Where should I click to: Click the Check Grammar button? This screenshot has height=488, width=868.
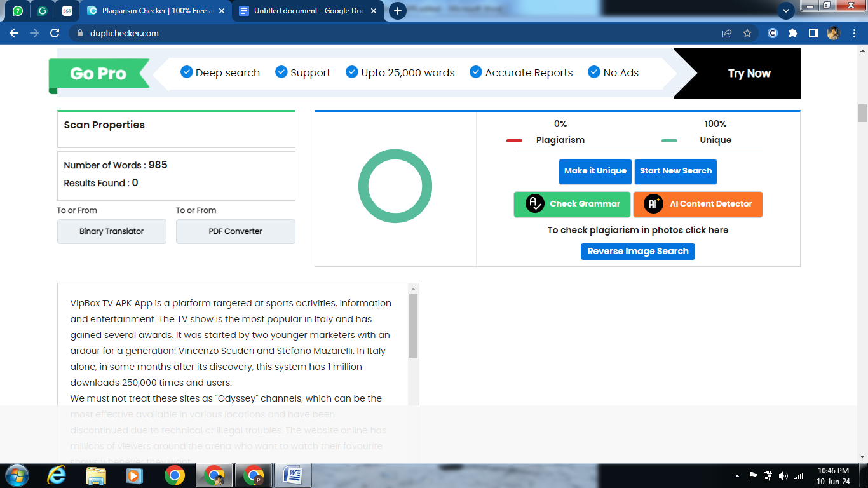572,204
